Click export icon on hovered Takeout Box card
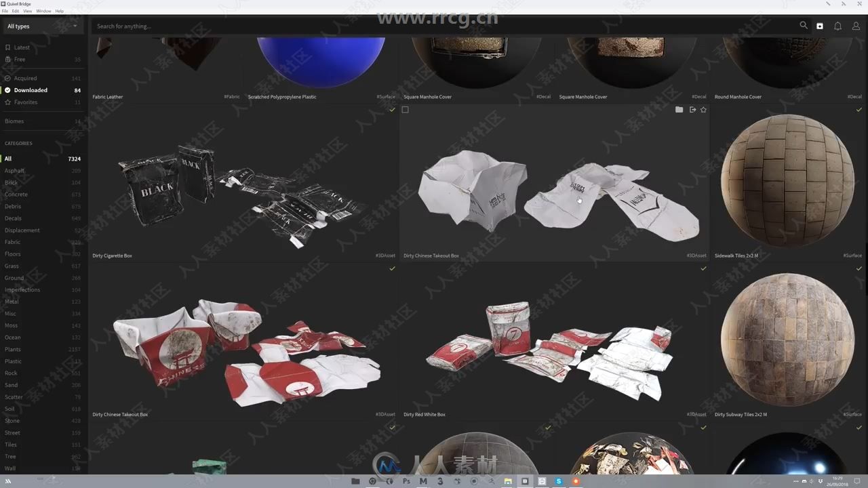The height and width of the screenshot is (488, 868). click(692, 110)
